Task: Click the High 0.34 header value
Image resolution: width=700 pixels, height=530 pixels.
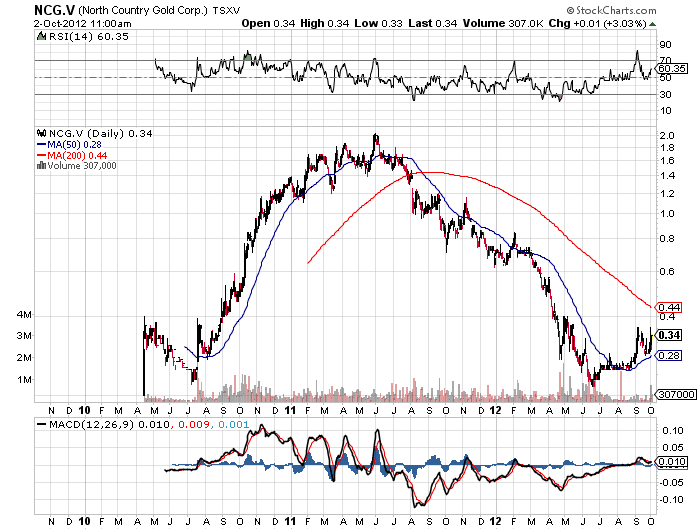Action: point(325,23)
